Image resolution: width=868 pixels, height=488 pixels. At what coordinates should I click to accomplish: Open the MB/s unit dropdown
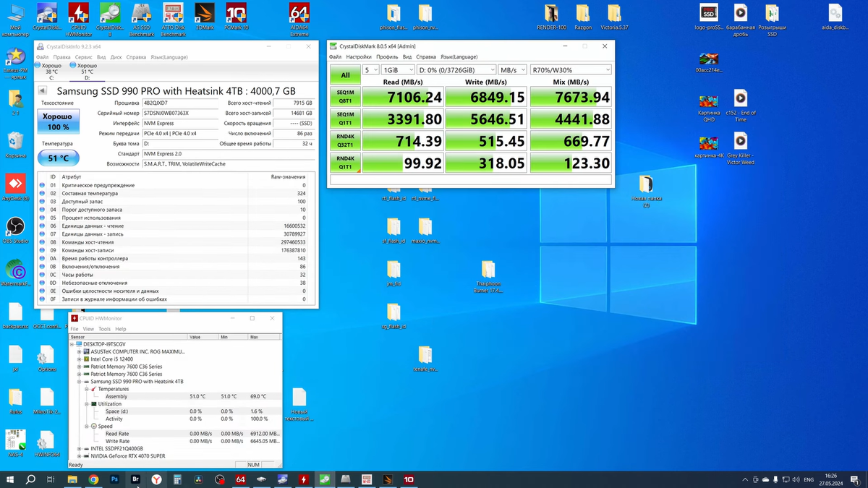coord(513,70)
